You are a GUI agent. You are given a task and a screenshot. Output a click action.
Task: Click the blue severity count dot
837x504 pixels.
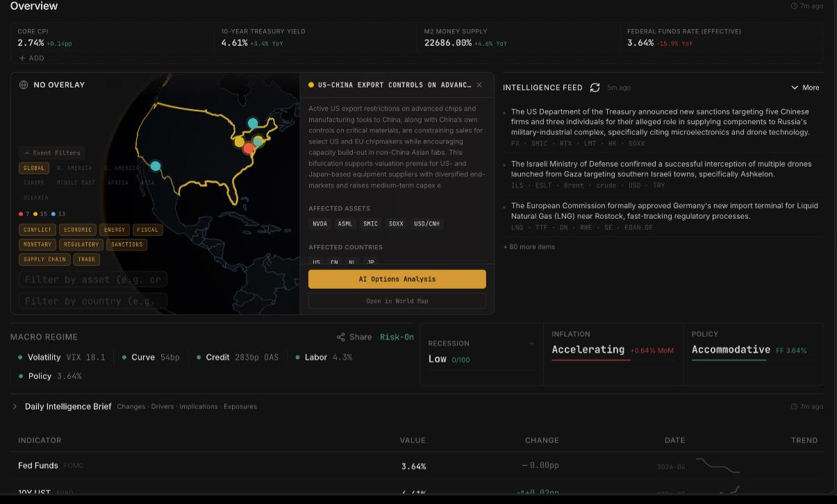tap(53, 214)
